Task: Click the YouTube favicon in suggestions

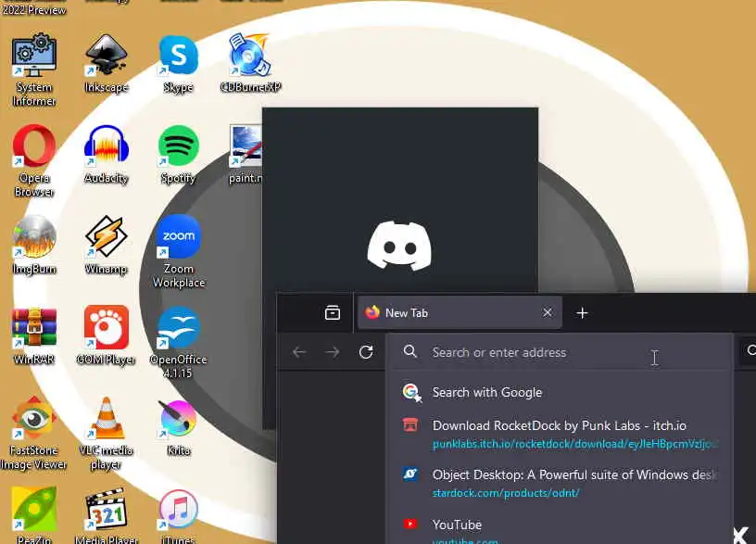Action: [410, 524]
